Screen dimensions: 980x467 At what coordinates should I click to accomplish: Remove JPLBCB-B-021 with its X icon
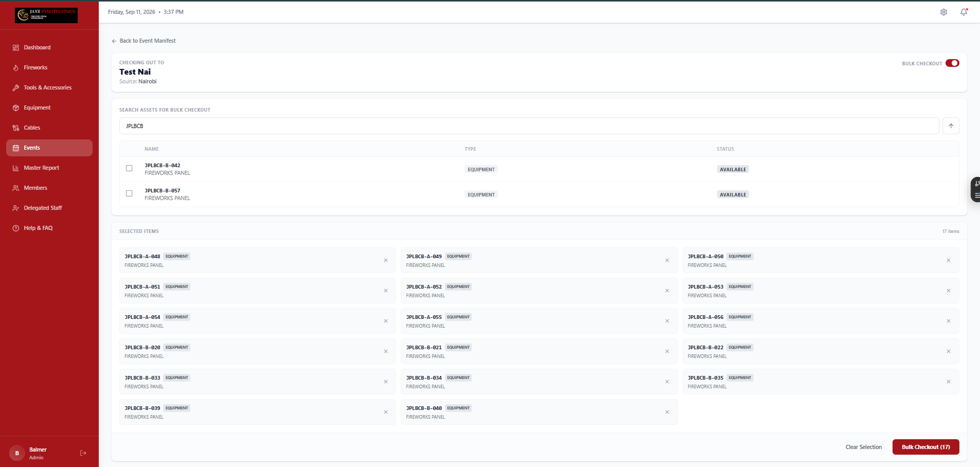pos(667,351)
